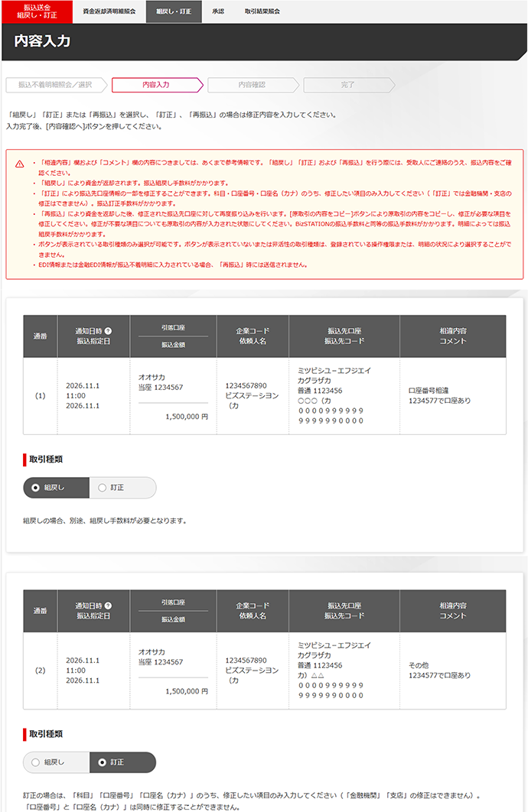
Task: Choose 組戻し radio for transaction (2)
Action: pyautogui.click(x=35, y=762)
